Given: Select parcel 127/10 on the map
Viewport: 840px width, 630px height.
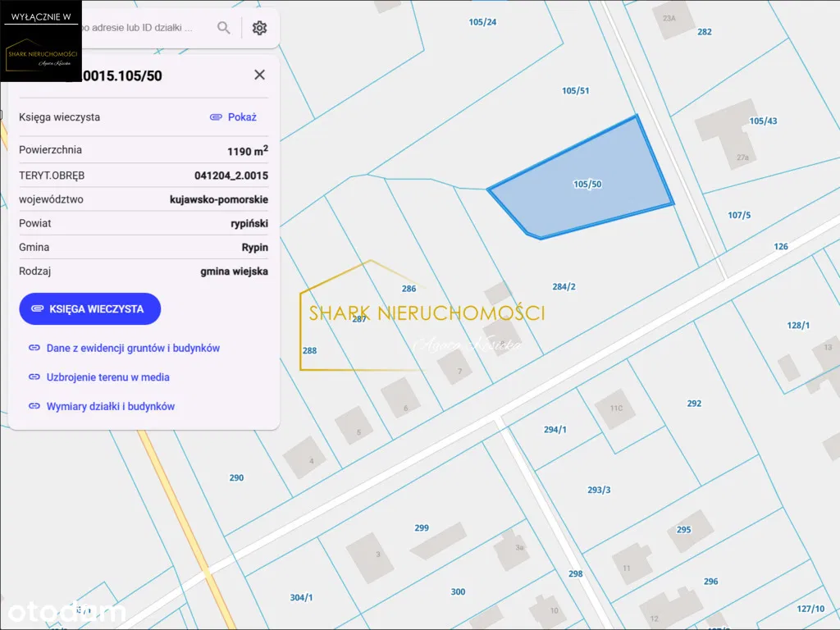Looking at the screenshot, I should point(810,609).
